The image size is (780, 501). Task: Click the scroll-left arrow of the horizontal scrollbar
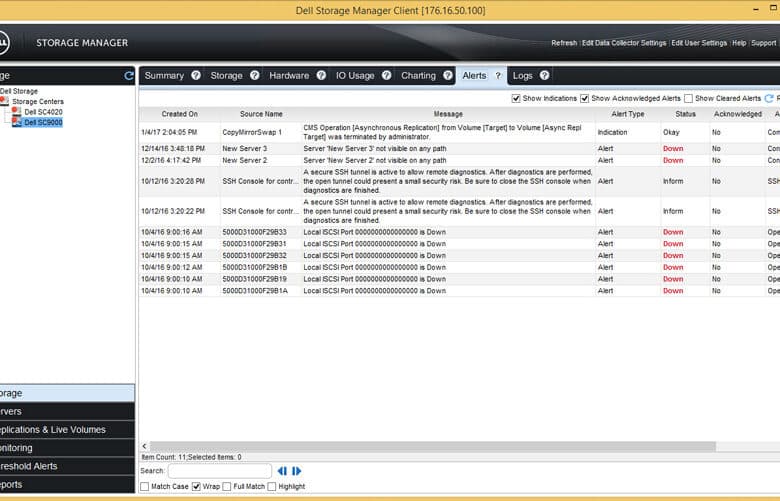pos(144,446)
